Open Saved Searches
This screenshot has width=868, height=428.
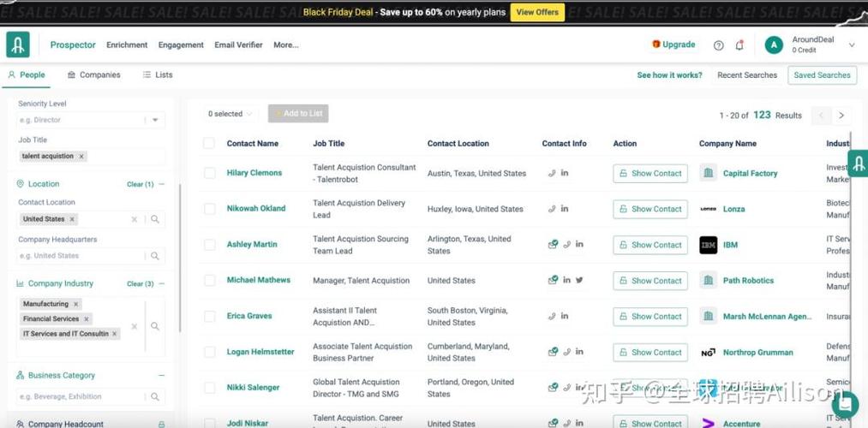(822, 75)
